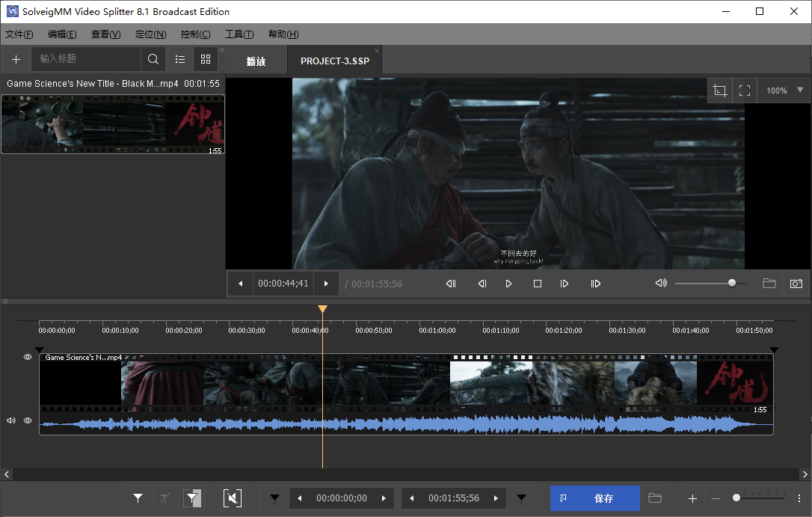Add media with the plus icon
This screenshot has height=517, width=812.
[x=16, y=59]
